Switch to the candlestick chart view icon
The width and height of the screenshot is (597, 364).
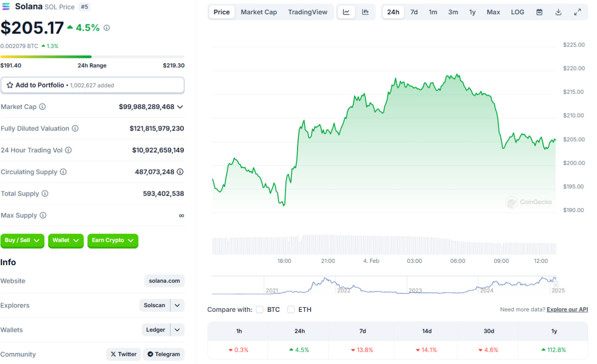[366, 12]
